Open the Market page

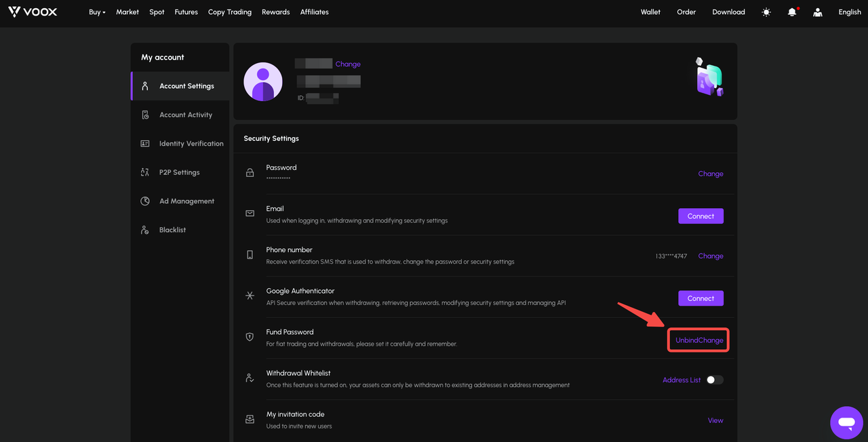[x=127, y=12]
